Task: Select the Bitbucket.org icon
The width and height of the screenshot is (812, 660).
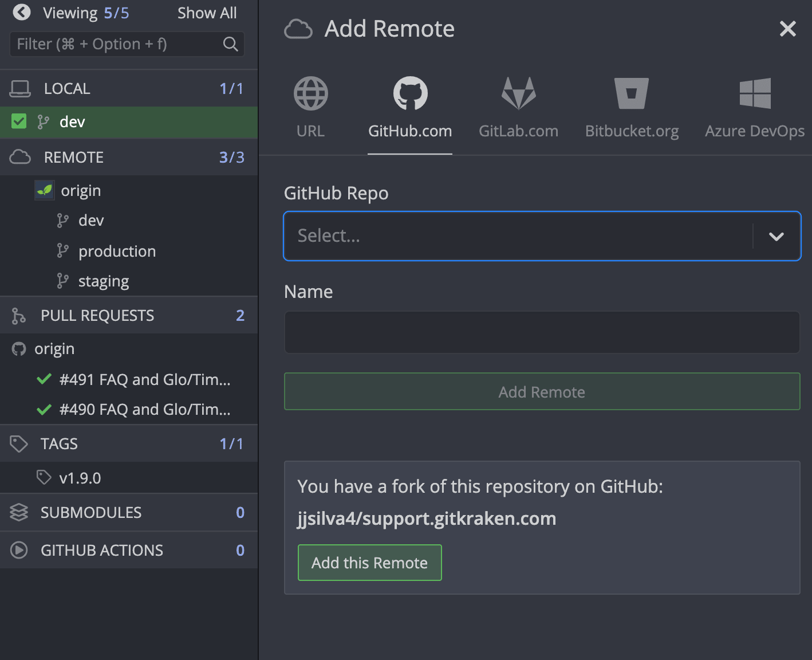Action: click(x=632, y=93)
